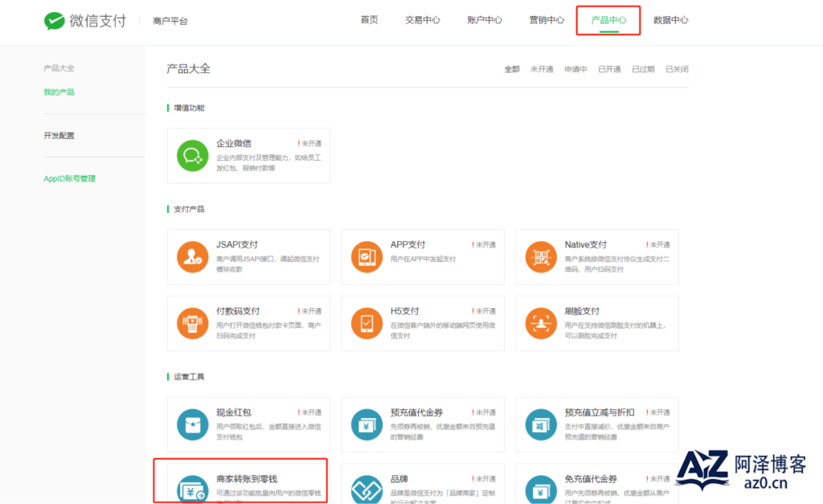Open AppID账号管理 in the left sidebar

tap(69, 178)
